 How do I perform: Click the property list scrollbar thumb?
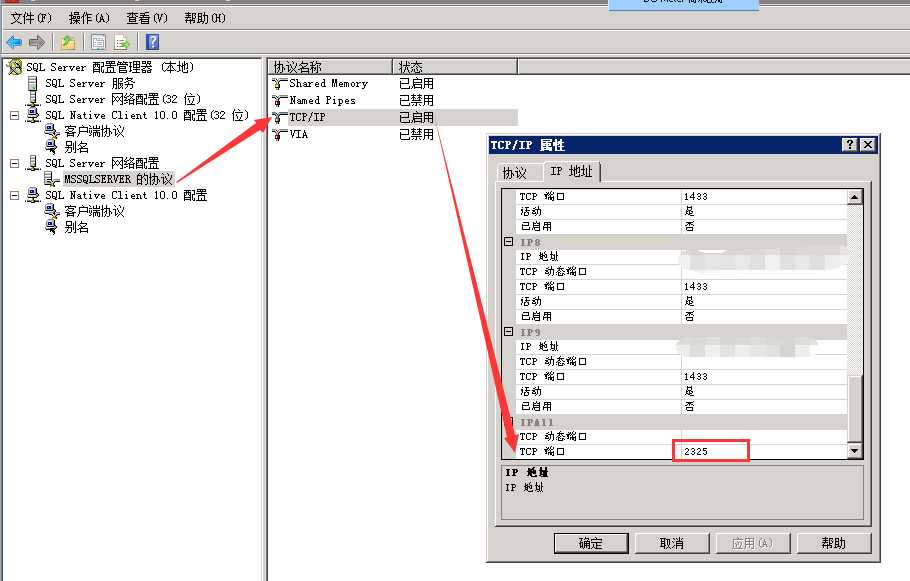[854, 408]
